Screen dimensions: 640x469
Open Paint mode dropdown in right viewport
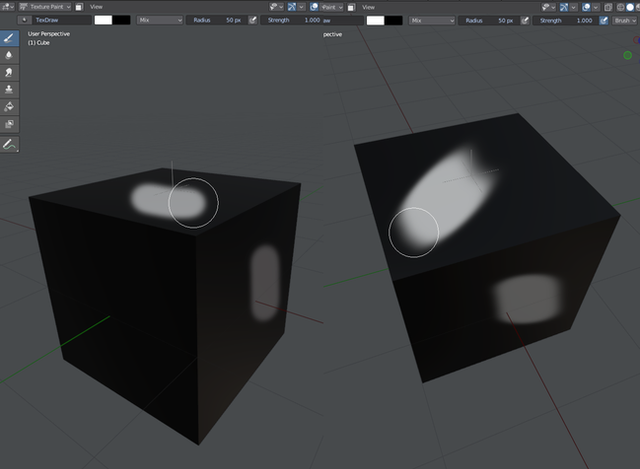tap(332, 7)
